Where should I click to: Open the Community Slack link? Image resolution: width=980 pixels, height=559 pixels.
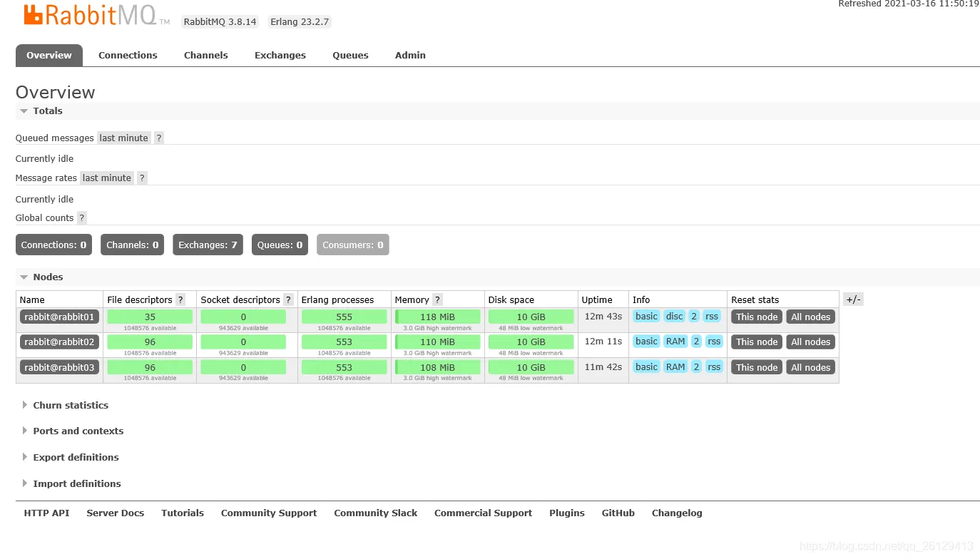click(376, 513)
